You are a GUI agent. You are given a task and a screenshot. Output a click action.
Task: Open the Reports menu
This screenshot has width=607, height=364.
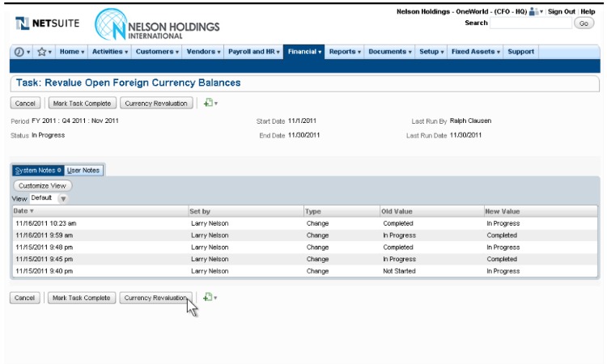tap(345, 52)
